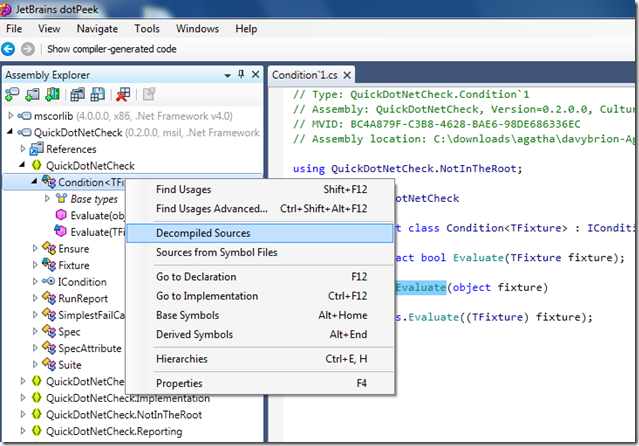Expand the Ensure class node

[35, 248]
